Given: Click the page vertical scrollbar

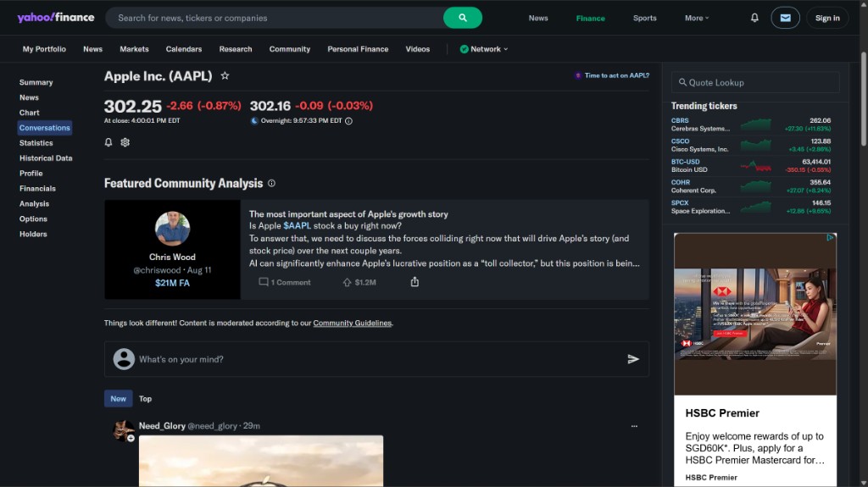Looking at the screenshot, I should (864, 100).
